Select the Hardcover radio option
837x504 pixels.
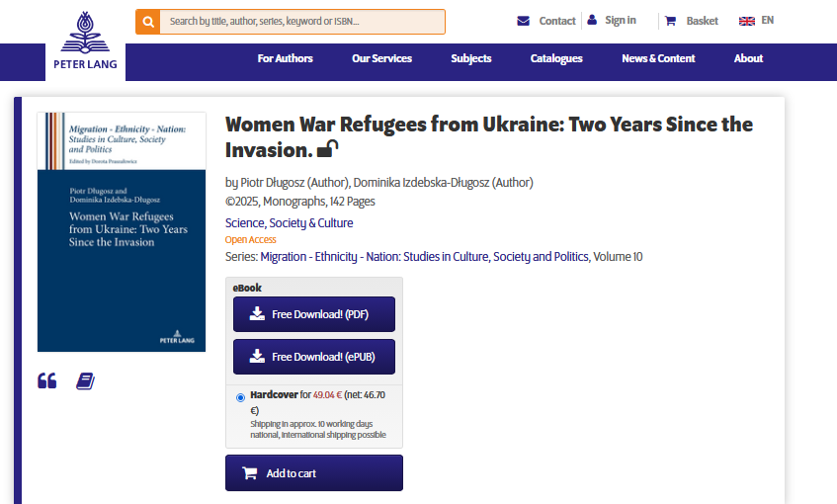point(240,397)
